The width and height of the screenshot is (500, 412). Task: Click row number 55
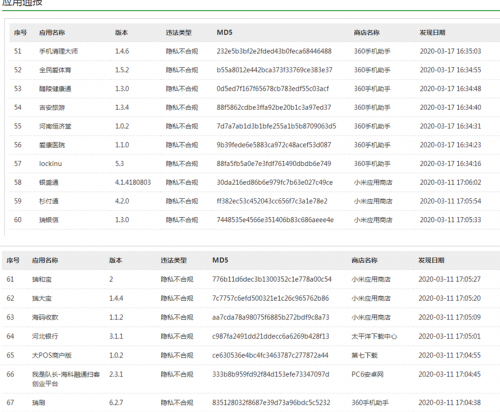click(x=18, y=126)
